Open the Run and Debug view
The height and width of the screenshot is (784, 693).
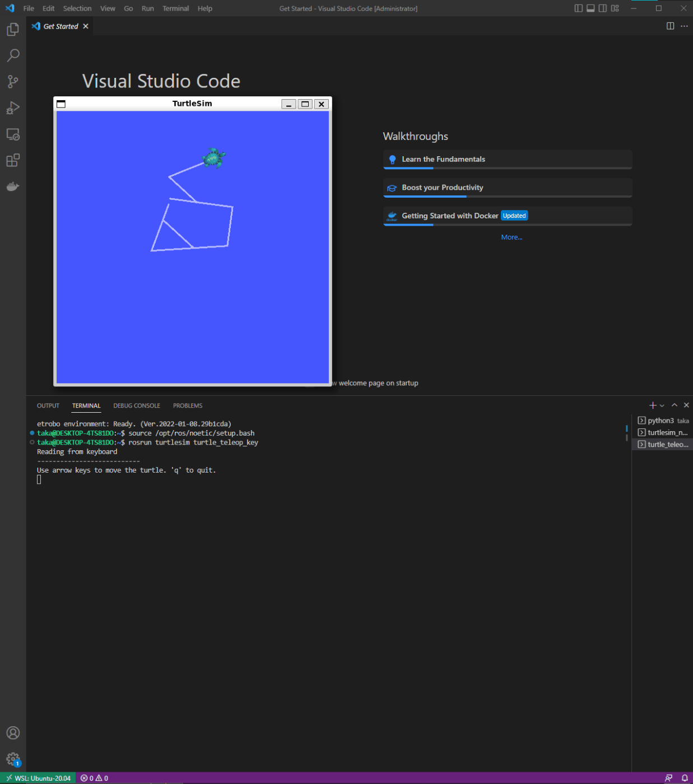pyautogui.click(x=13, y=108)
